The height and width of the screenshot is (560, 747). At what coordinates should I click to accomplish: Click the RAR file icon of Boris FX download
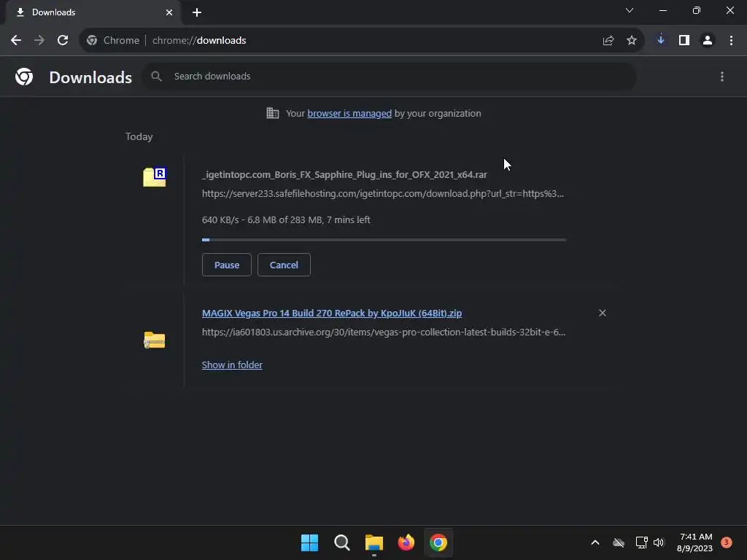[155, 176]
